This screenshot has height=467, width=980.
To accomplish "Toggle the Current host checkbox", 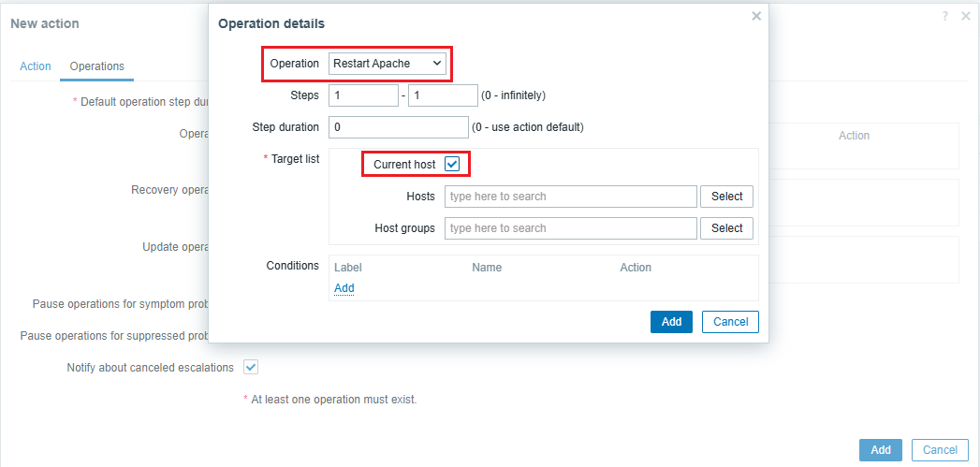I will coord(453,164).
